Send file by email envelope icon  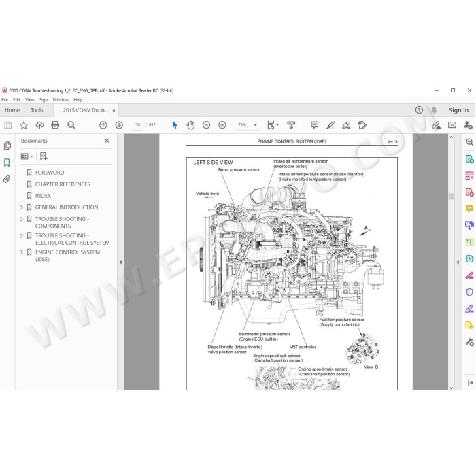tap(452, 125)
